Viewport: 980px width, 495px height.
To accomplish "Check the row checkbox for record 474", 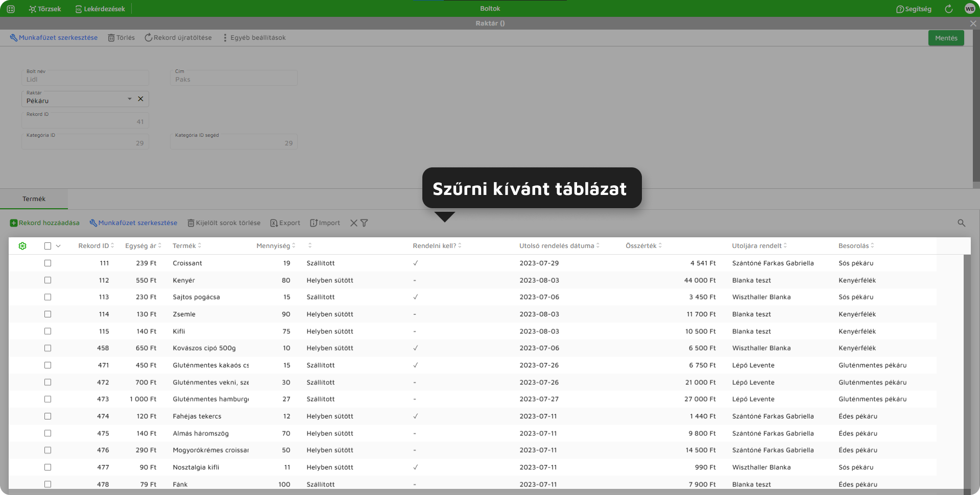I will point(47,416).
